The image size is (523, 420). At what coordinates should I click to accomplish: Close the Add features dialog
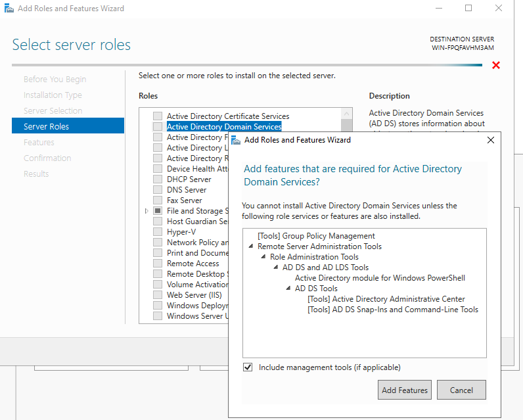point(491,140)
